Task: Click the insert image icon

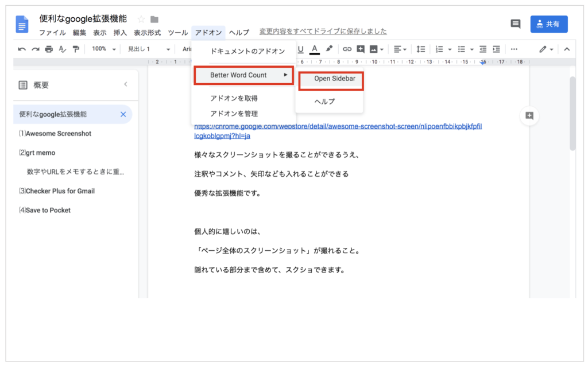Action: (x=373, y=49)
